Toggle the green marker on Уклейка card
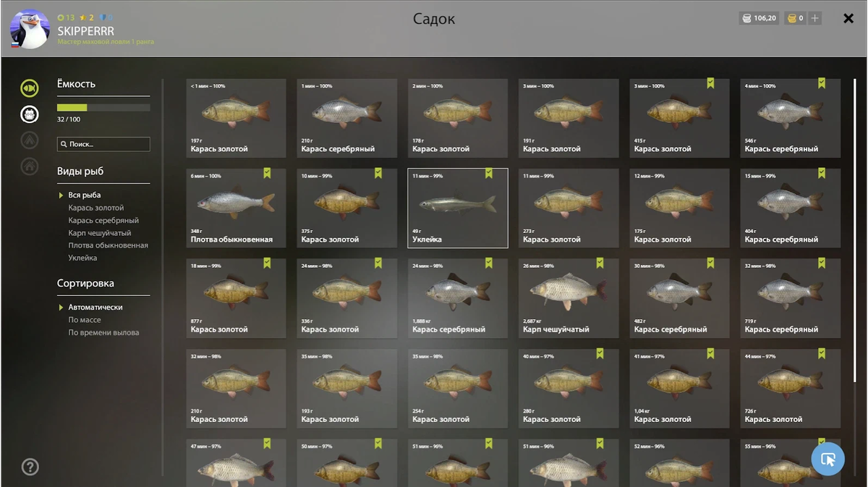 pos(489,173)
